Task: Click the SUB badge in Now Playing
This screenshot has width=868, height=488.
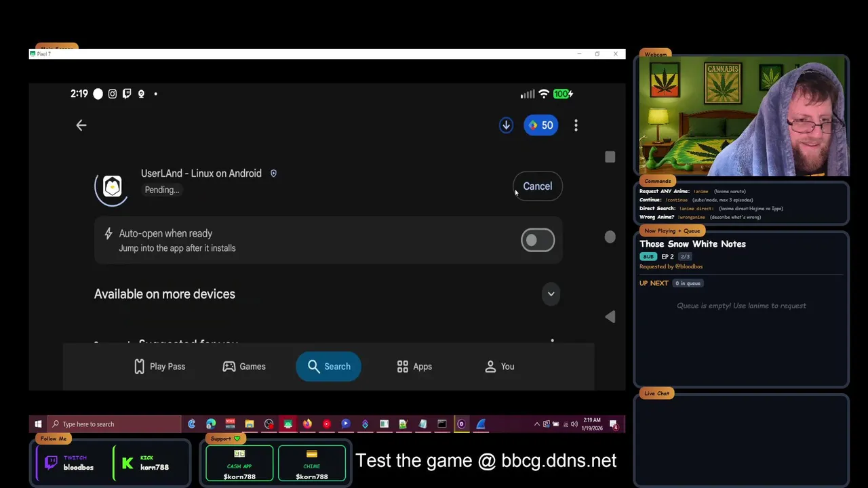Action: [648, 257]
